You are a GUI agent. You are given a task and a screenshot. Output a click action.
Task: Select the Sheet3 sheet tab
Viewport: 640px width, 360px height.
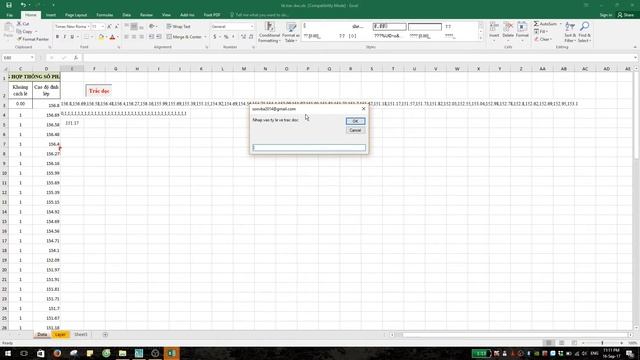(x=80, y=335)
